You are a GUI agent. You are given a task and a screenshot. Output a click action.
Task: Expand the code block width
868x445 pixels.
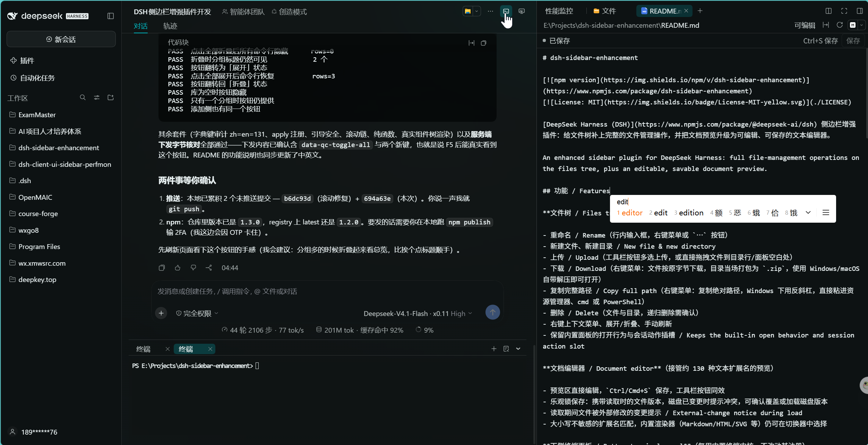[x=471, y=43]
